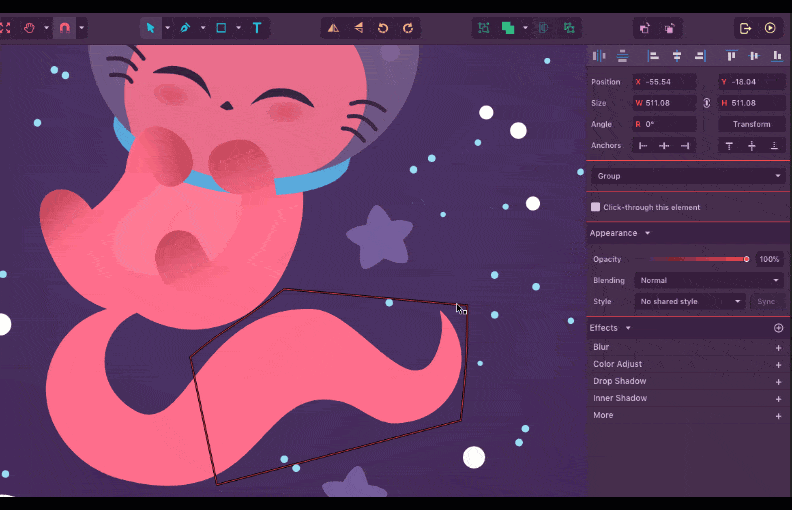Select the arrow selection tool
792x510 pixels.
pyautogui.click(x=150, y=28)
